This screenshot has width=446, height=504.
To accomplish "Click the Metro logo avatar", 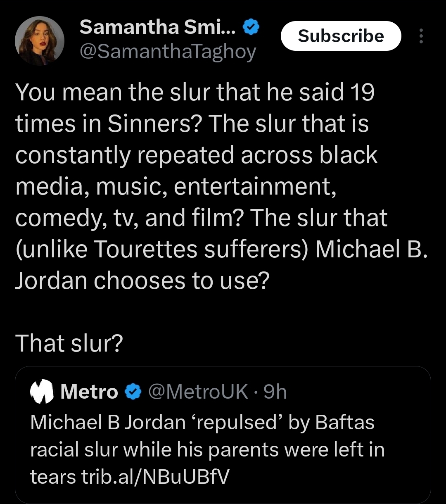I will (42, 392).
